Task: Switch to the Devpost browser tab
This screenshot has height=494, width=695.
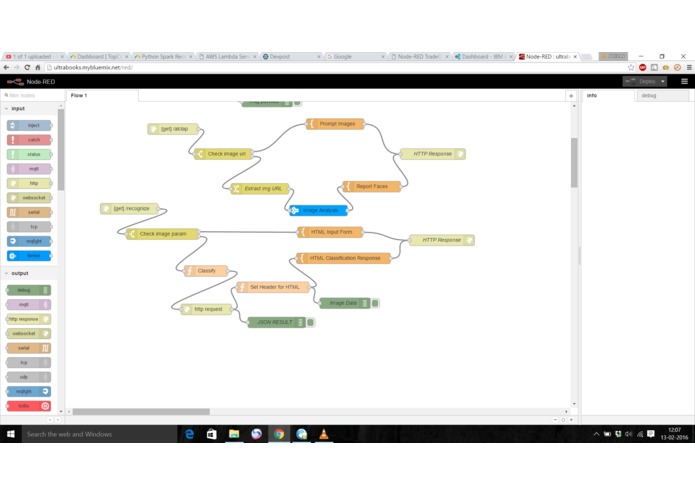Action: coord(291,57)
